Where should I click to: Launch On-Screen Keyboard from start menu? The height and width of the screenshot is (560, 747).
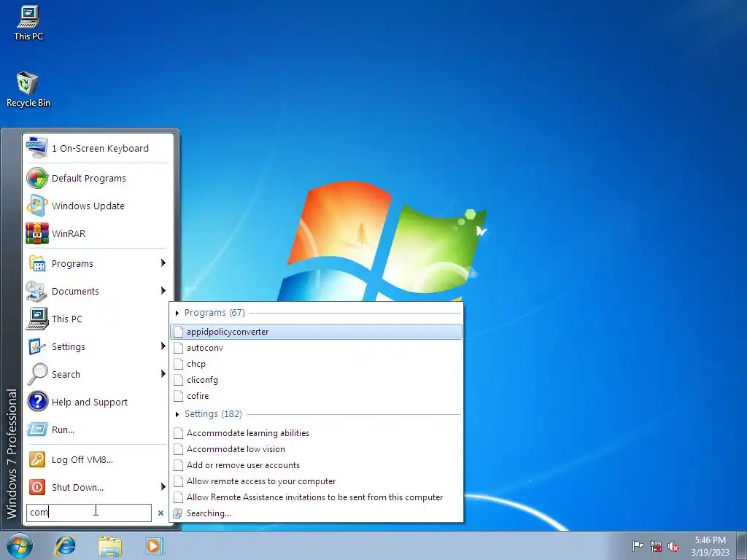click(97, 148)
